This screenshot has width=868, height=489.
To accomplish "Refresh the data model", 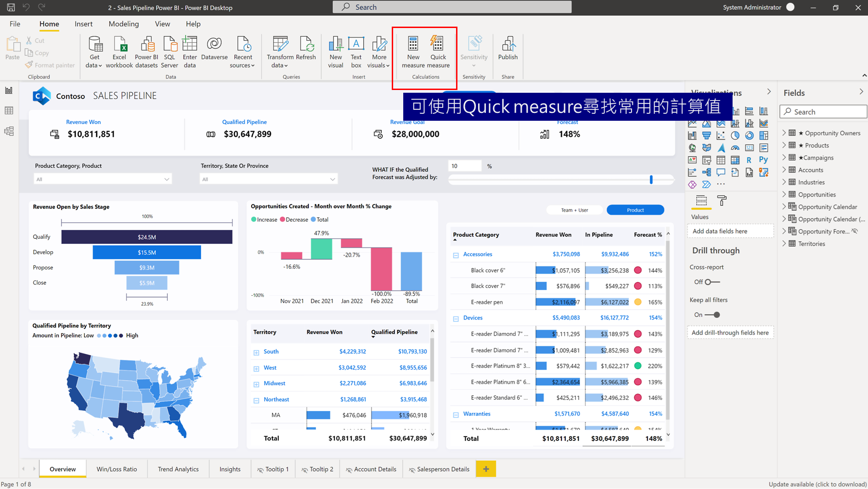I will (x=306, y=49).
